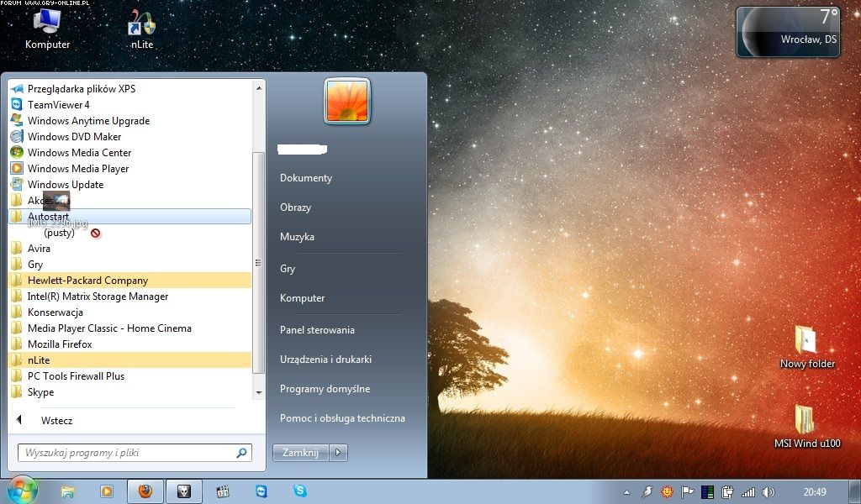Click the Wrocław weather gadget

click(x=789, y=32)
